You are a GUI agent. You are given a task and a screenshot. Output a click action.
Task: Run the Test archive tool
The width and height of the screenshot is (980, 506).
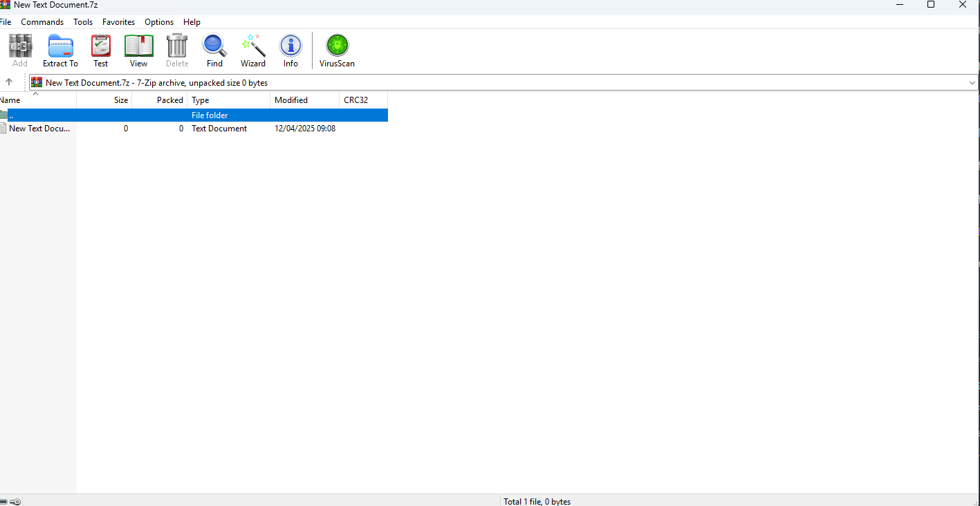coord(101,51)
